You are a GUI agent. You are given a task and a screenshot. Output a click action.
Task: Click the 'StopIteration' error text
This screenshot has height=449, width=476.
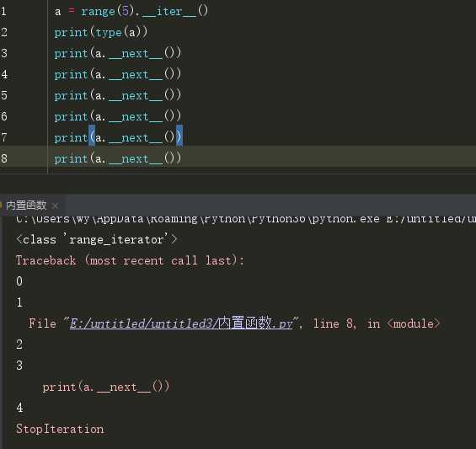[x=60, y=429]
